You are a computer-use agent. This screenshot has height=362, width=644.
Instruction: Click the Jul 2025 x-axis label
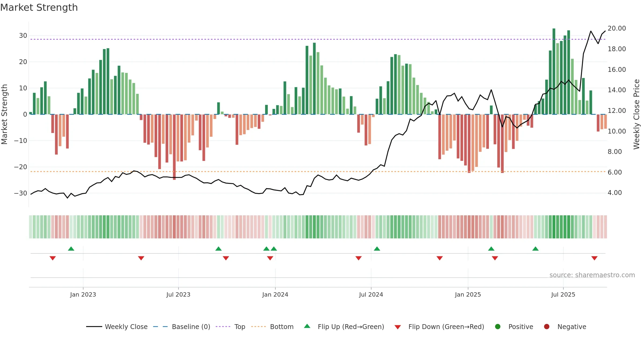[x=563, y=295]
